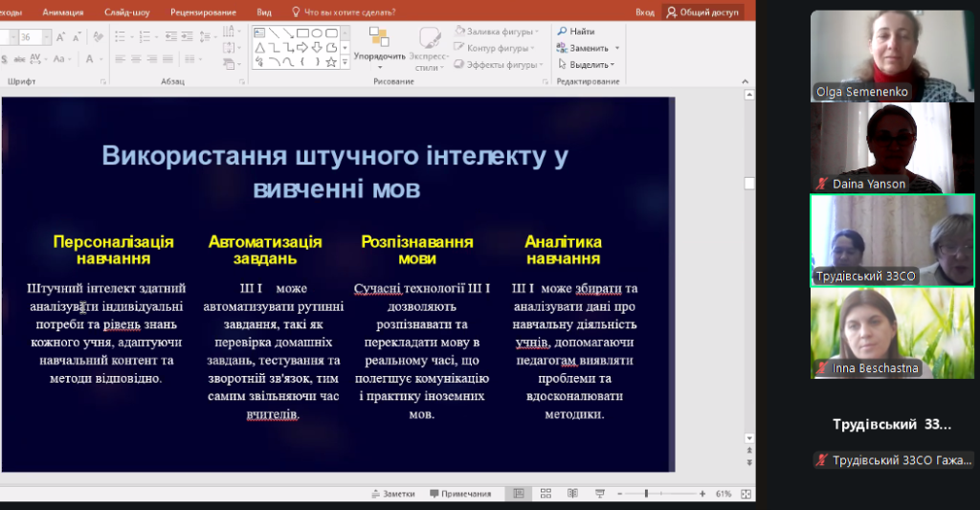Click the zoom in plus icon

tap(703, 494)
